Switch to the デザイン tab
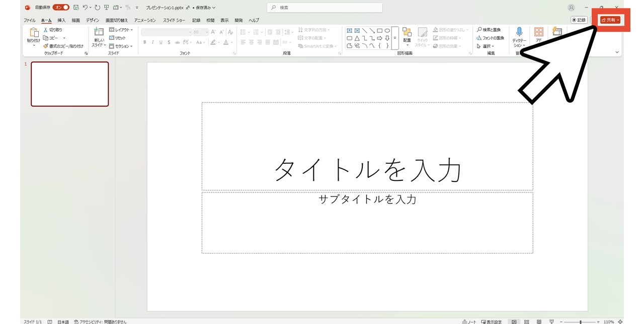 [93, 20]
